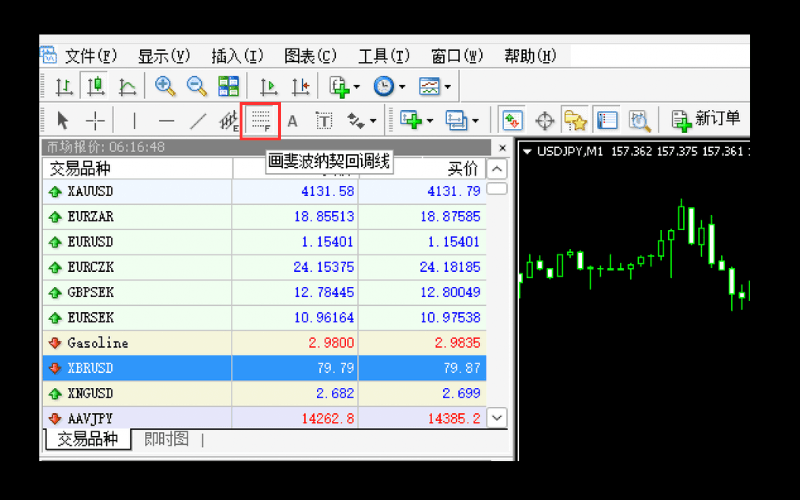This screenshot has width=800, height=500.
Task: Toggle the Terminal window icon
Action: [607, 120]
